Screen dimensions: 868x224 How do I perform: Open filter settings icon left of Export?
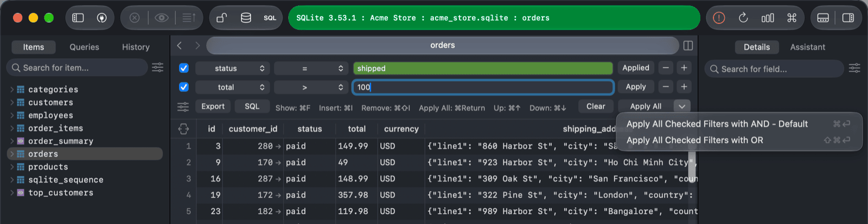(x=183, y=107)
